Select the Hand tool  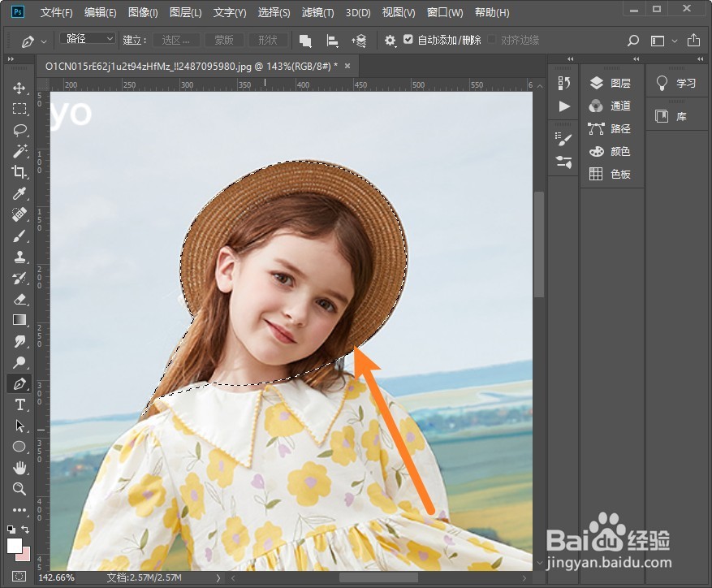point(19,468)
